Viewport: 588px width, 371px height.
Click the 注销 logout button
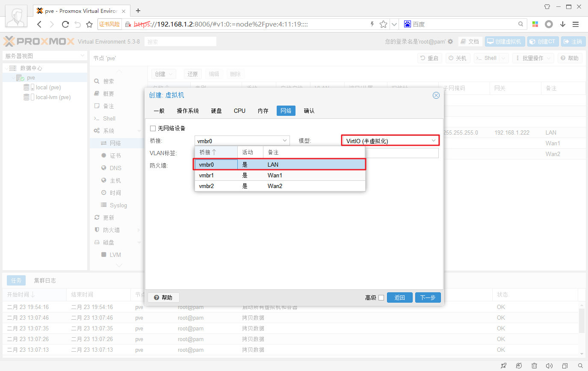[x=573, y=41]
